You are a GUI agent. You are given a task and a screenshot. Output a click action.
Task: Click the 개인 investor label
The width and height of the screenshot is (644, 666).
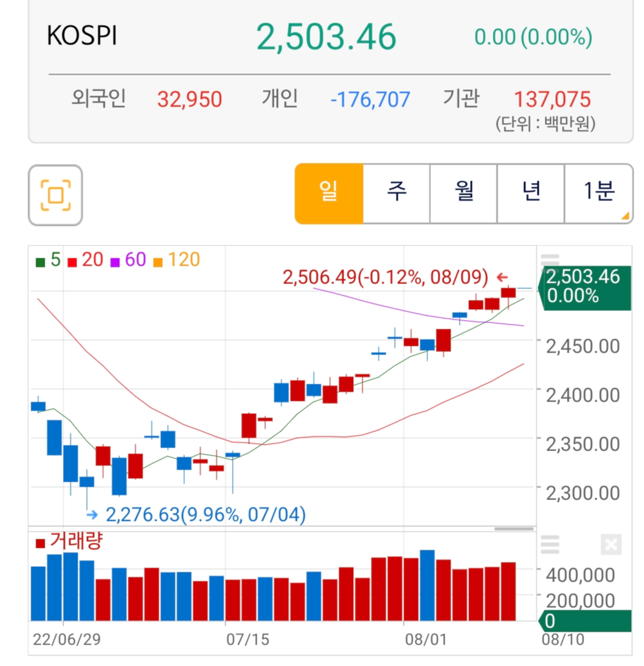pos(280,99)
